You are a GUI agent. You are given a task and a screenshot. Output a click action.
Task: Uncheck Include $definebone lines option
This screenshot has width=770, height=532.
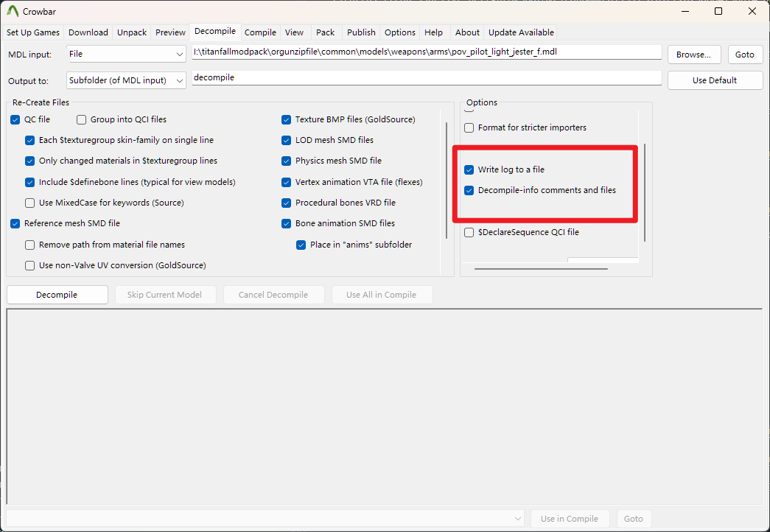[30, 182]
